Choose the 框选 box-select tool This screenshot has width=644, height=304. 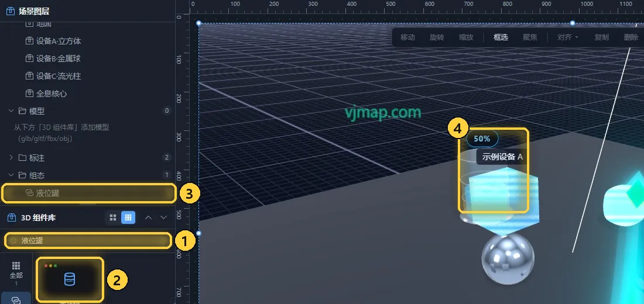501,37
